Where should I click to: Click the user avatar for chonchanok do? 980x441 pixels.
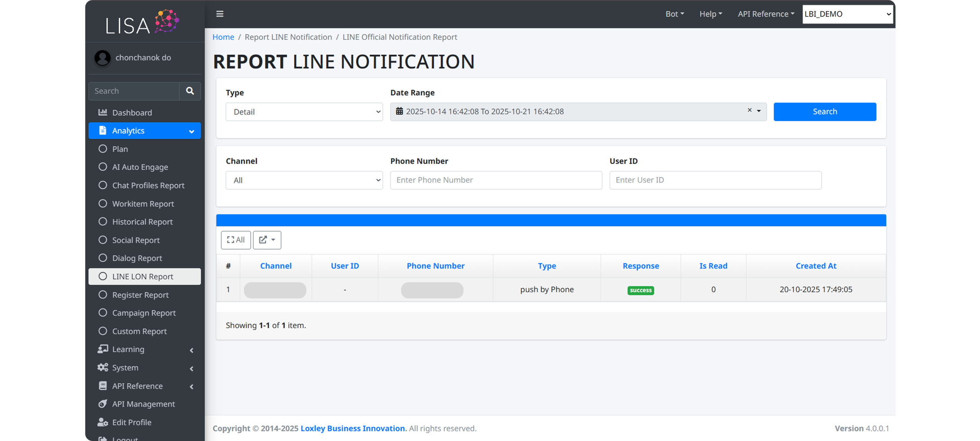(x=103, y=58)
